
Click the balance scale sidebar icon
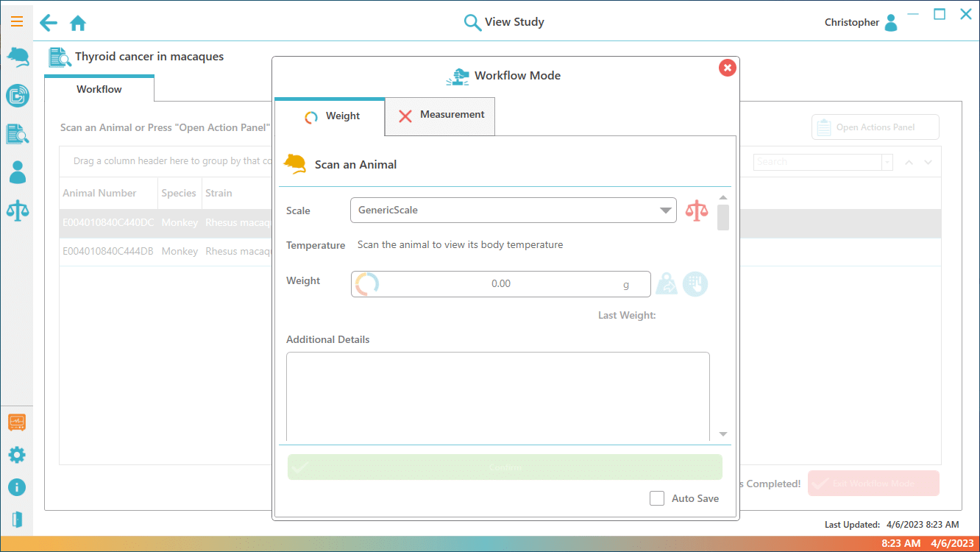17,210
